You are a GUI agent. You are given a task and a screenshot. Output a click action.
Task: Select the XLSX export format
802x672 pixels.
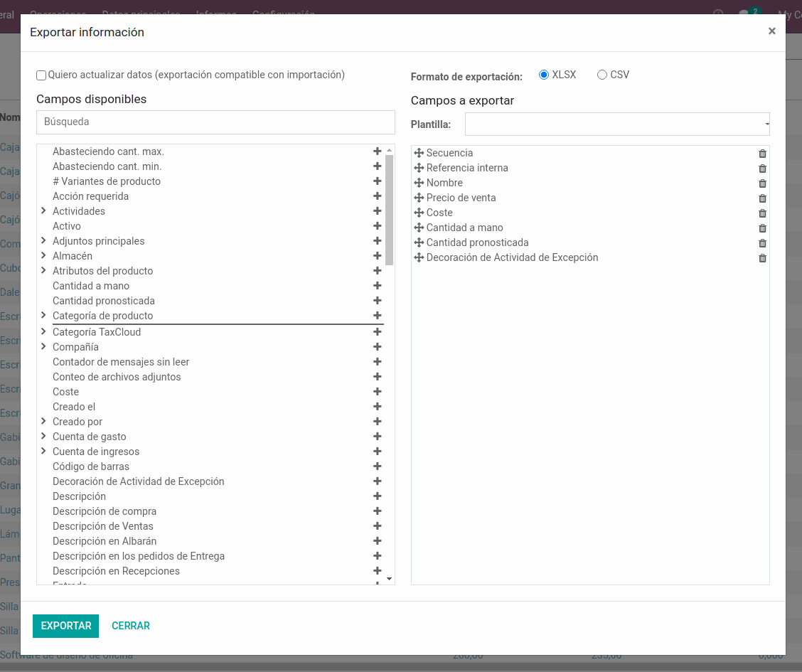tap(544, 75)
